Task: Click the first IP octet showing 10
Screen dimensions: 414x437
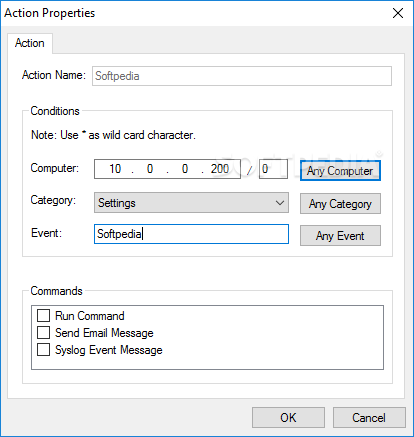Action: 115,169
